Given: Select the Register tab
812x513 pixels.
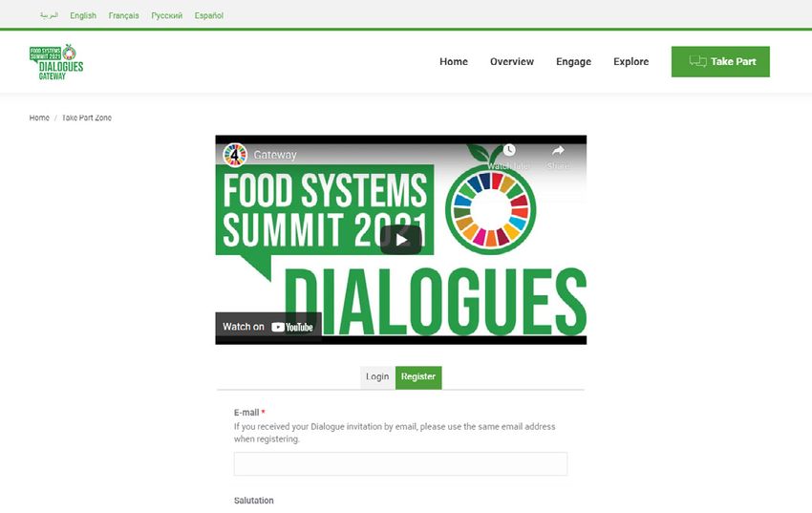Looking at the screenshot, I should 418,376.
